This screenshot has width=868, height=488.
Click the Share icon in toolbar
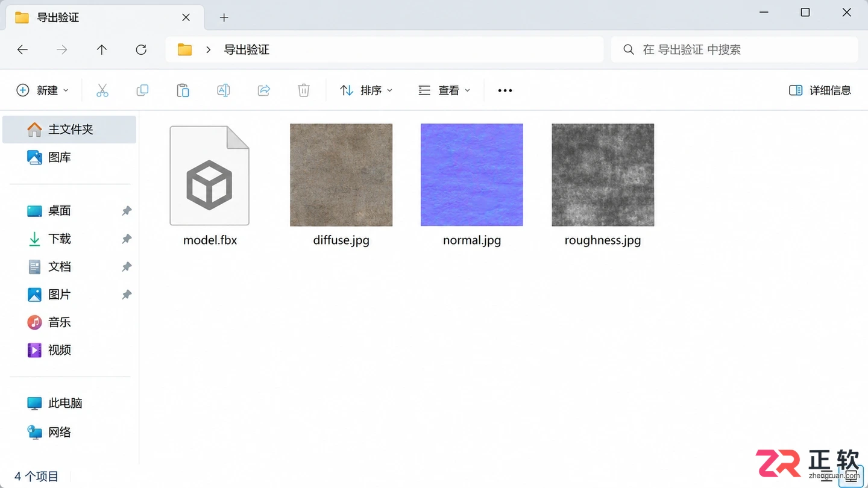[263, 90]
